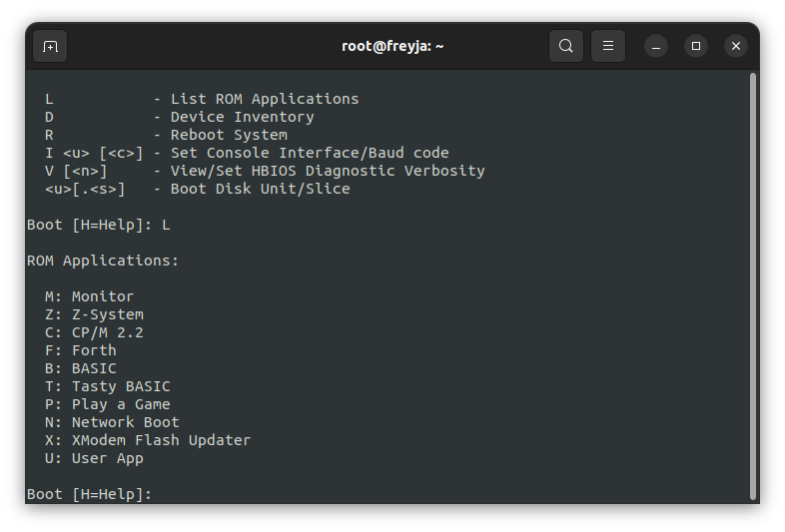Viewport: 785px width, 532px height.
Task: Close the root@freyja terminal window
Action: [736, 46]
